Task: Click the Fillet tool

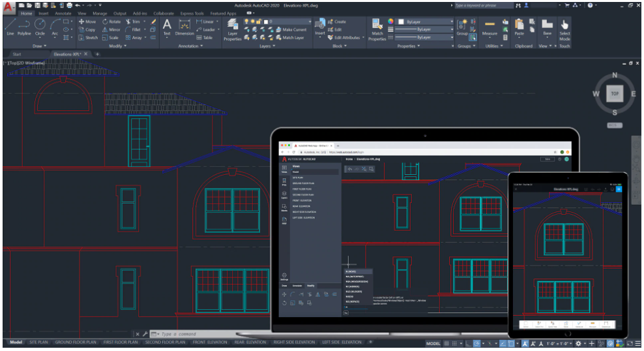Action: click(x=133, y=29)
